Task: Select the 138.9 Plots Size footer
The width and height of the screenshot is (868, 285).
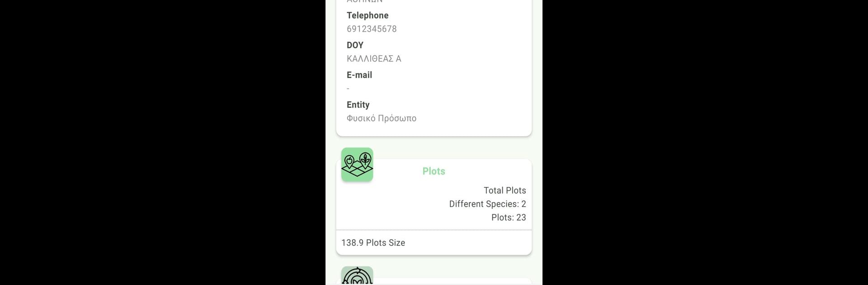Action: [x=373, y=243]
